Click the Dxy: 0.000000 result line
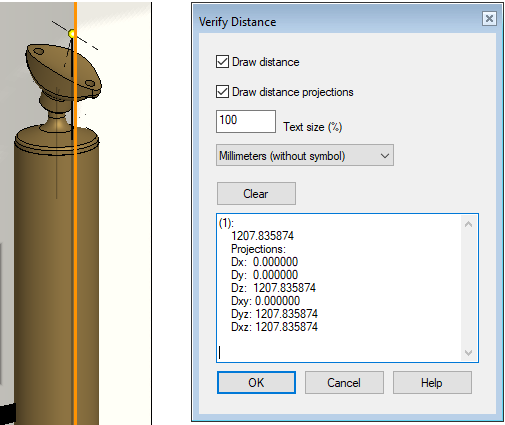This screenshot has height=425, width=505. pyautogui.click(x=265, y=301)
